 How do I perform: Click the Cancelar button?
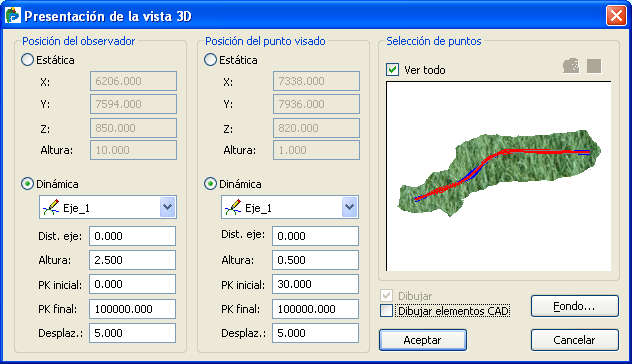[x=574, y=340]
